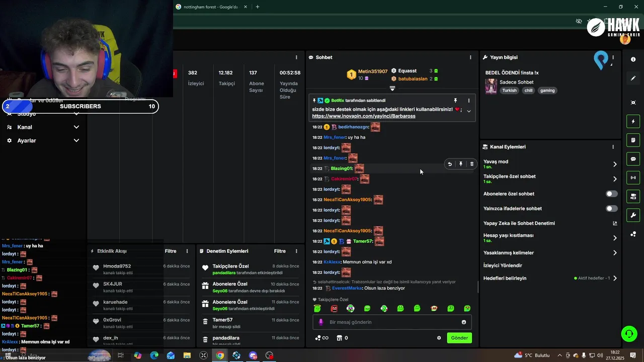Open Yapay Zeka ile Sohbet Denetimi external link
The image size is (644, 362).
click(615, 223)
